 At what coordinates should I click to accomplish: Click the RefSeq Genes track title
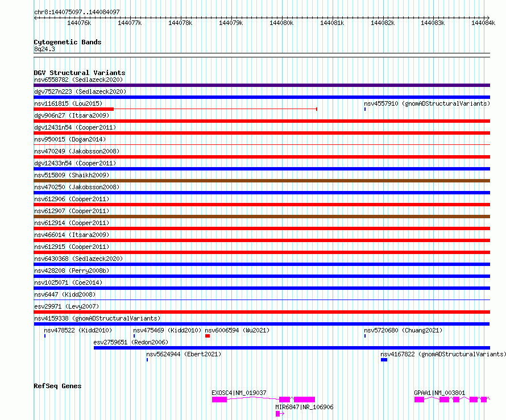(x=57, y=386)
